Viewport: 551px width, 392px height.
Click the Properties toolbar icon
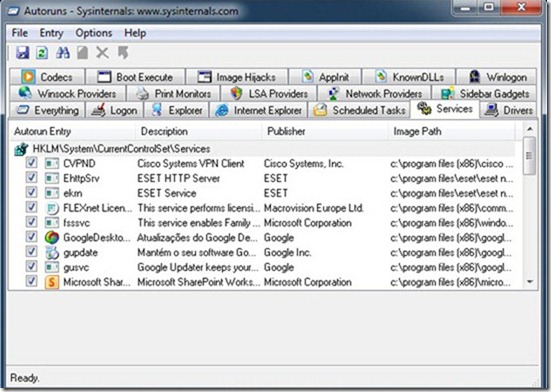(83, 53)
